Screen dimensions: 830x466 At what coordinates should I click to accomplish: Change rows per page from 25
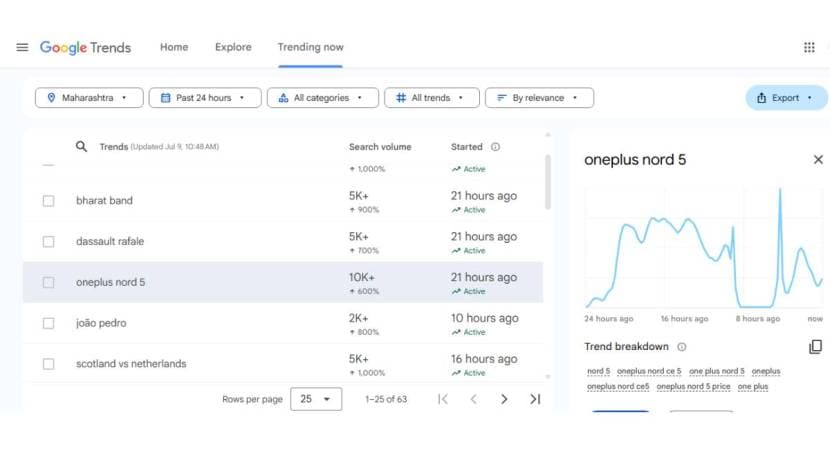click(315, 399)
